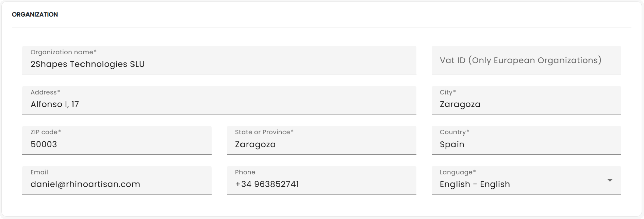Open the Language dropdown arrow
644x219 pixels.
(610, 180)
